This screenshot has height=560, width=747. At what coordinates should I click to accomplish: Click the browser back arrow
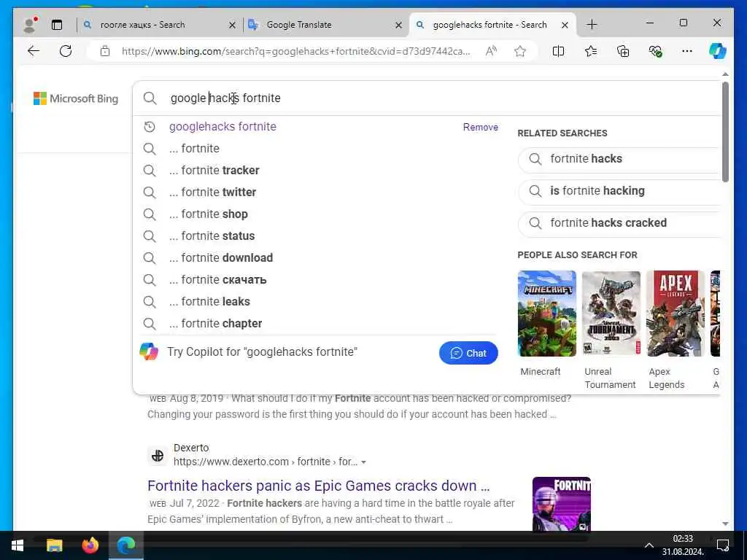click(x=34, y=51)
